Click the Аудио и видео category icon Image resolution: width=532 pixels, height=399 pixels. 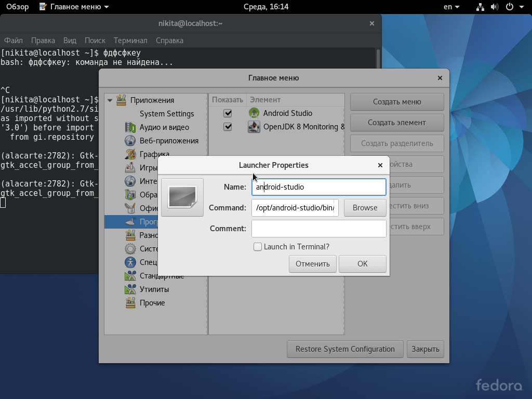(130, 127)
